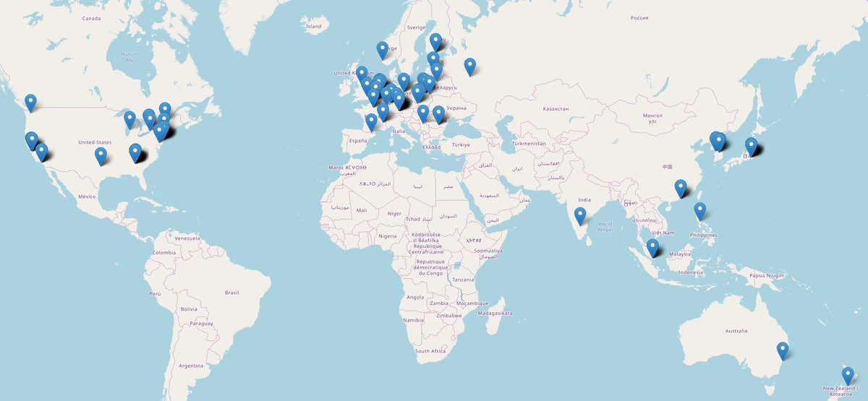868x401 pixels.
Task: Click the Perú label
Action: coord(155,294)
